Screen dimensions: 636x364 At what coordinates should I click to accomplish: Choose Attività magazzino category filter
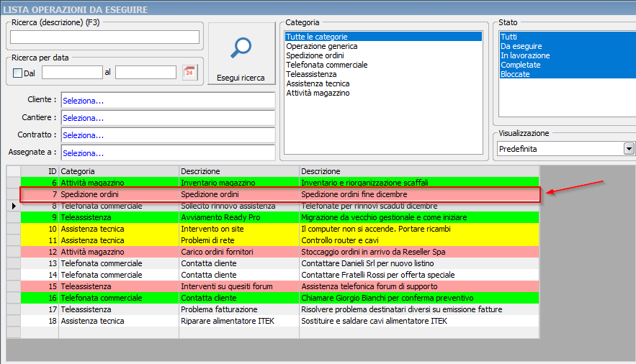point(318,93)
